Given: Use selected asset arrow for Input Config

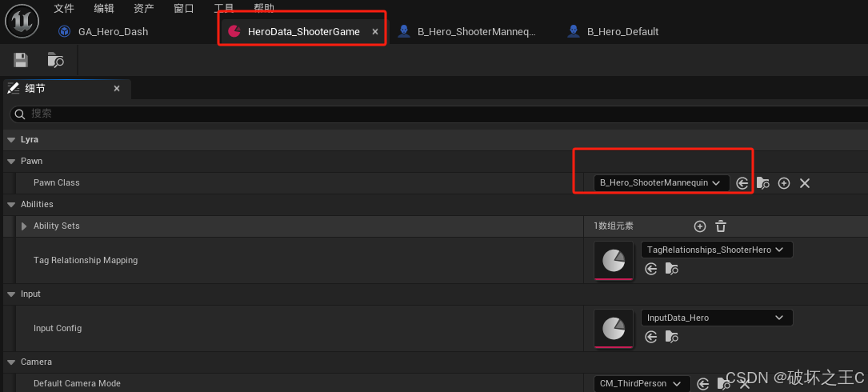Looking at the screenshot, I should pyautogui.click(x=651, y=337).
